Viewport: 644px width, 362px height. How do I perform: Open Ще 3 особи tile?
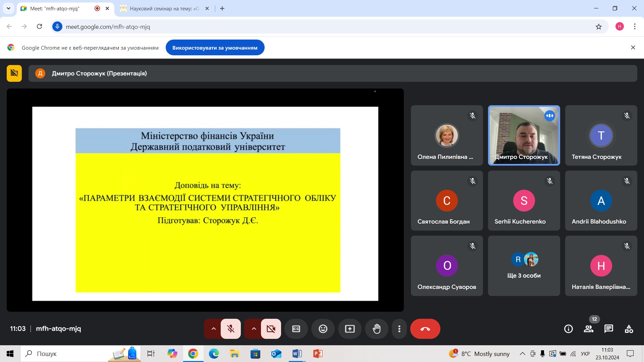coord(524,266)
